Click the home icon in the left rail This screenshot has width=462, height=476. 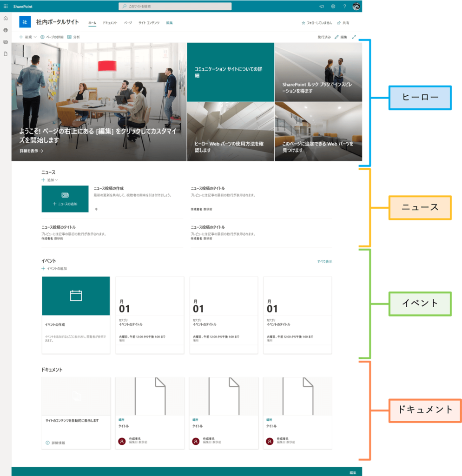[6, 18]
